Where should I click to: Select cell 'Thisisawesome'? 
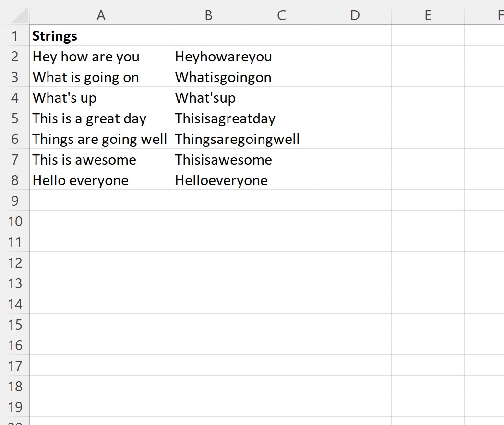coord(209,159)
